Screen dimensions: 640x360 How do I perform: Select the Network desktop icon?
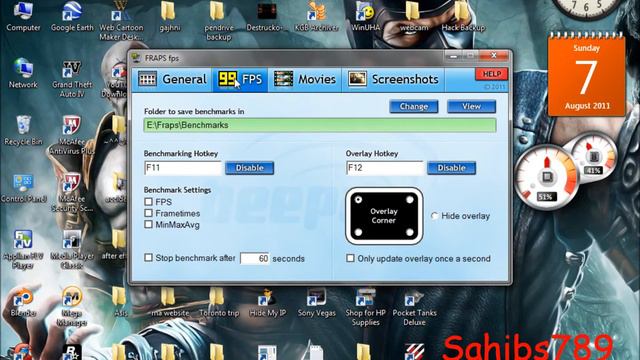(x=23, y=73)
